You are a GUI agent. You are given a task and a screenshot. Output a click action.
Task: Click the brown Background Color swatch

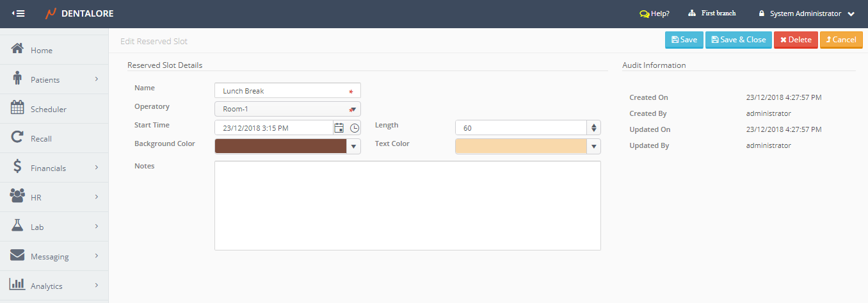[280, 147]
